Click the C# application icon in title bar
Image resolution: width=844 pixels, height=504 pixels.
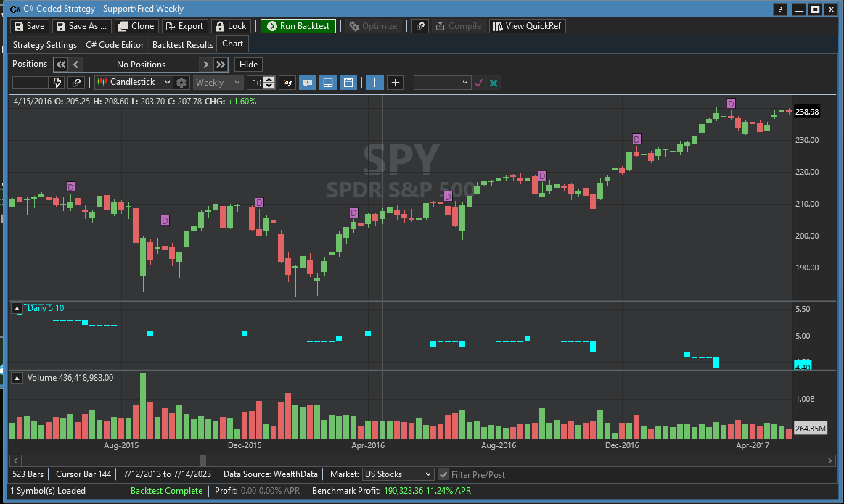pyautogui.click(x=15, y=9)
